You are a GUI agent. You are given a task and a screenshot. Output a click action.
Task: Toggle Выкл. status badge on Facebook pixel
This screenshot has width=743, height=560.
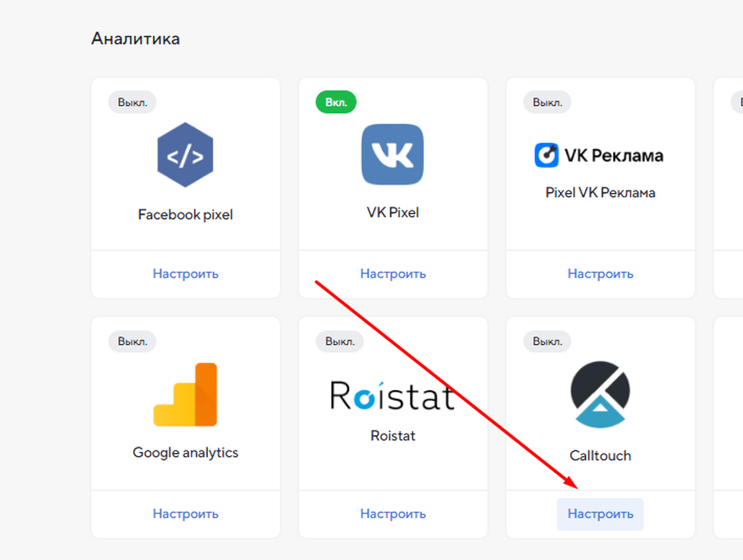coord(132,102)
